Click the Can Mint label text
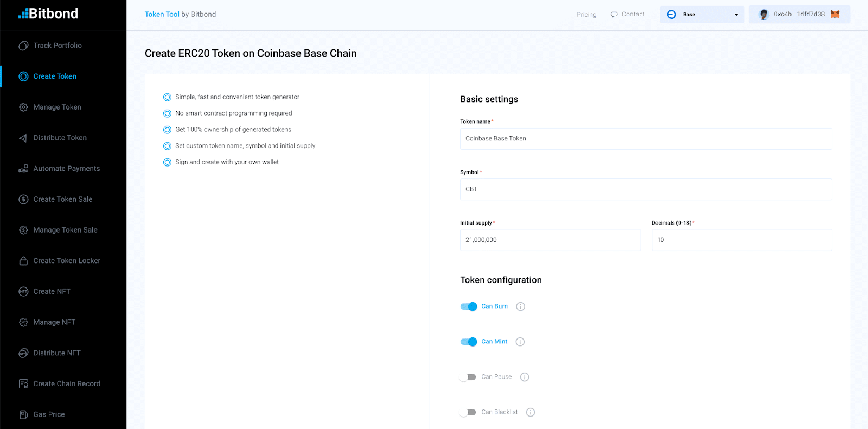Screen dimensions: 868x429 click(494, 342)
